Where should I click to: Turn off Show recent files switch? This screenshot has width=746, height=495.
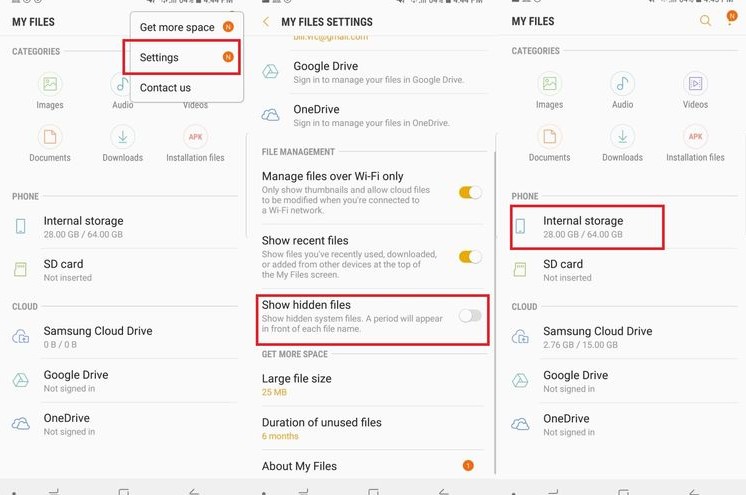[x=470, y=257]
